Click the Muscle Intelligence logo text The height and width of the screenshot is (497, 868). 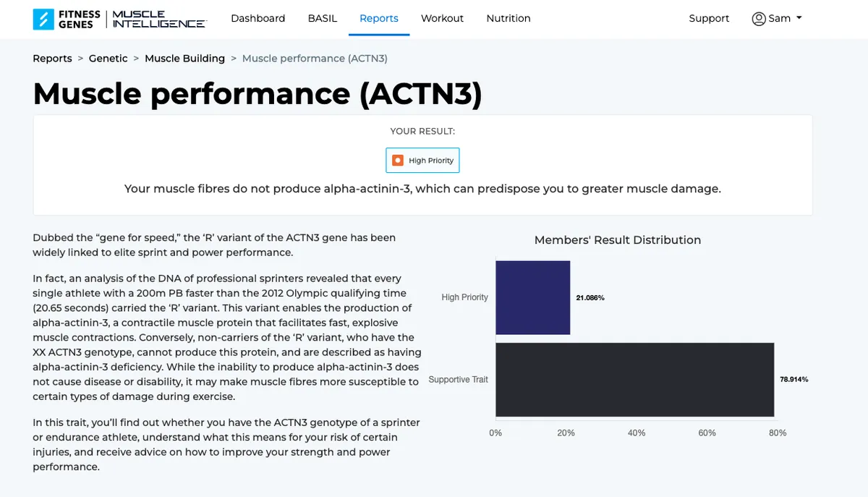pos(158,19)
